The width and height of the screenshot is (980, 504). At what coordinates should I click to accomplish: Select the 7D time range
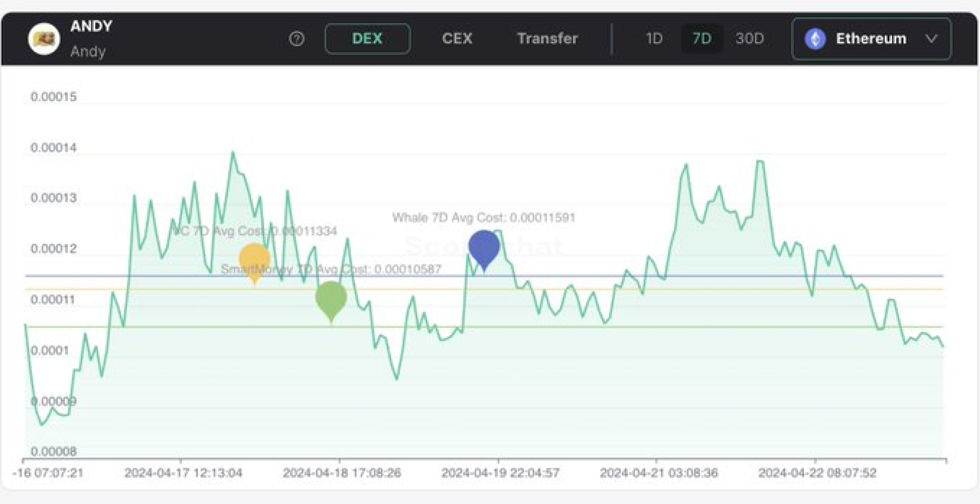(x=702, y=39)
